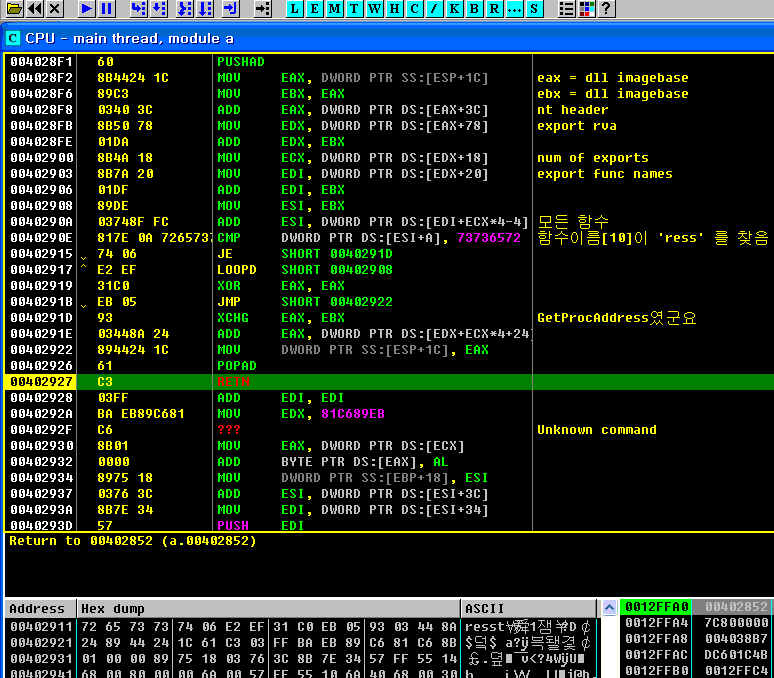Click the Step over toolbar icon
774x678 pixels.
point(159,8)
